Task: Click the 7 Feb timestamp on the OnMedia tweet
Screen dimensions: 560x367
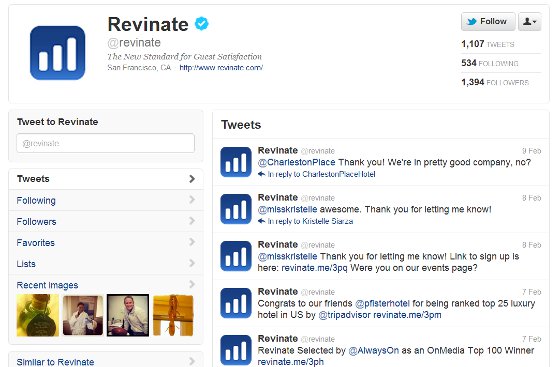Action: click(532, 339)
